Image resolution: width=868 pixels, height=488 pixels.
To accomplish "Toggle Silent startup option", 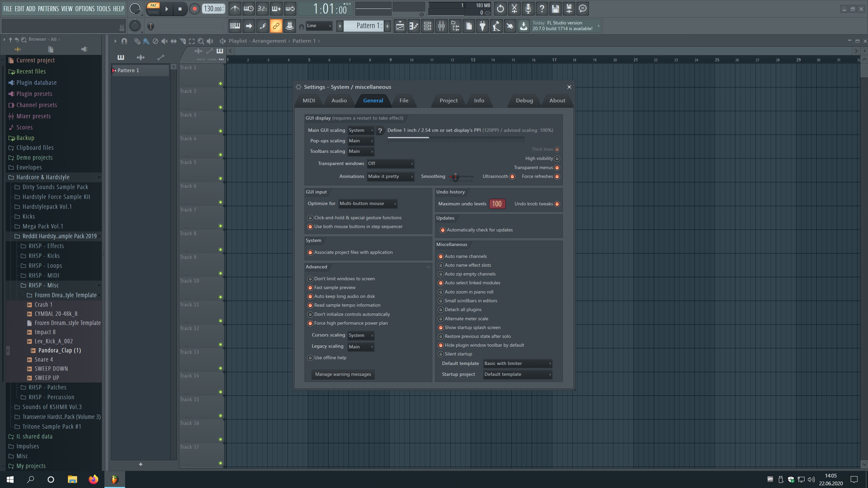I will pos(441,354).
